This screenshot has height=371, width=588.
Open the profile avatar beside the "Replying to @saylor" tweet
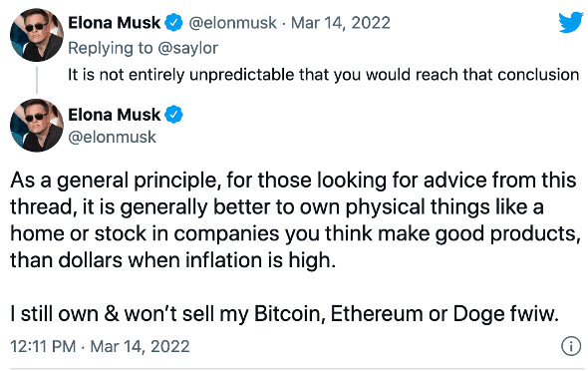click(36, 35)
